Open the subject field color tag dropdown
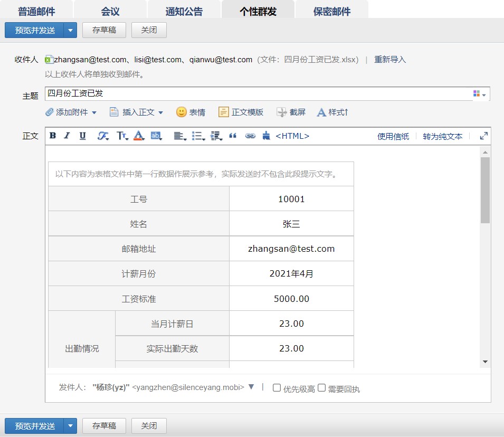The image size is (504, 437). tap(479, 94)
